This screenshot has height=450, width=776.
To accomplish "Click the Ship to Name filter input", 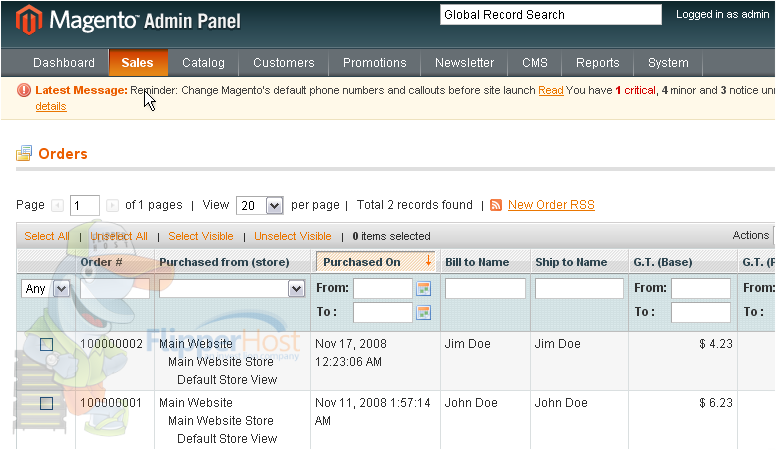I will [x=579, y=289].
